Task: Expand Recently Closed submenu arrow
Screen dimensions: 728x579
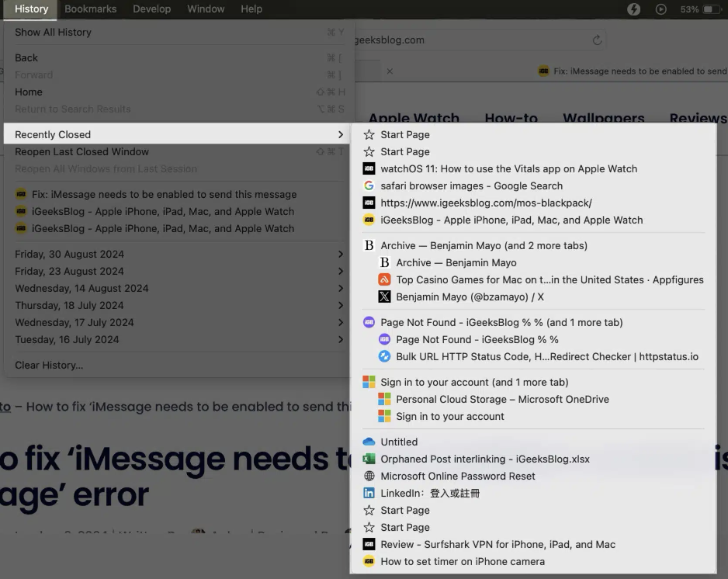Action: pyautogui.click(x=340, y=134)
